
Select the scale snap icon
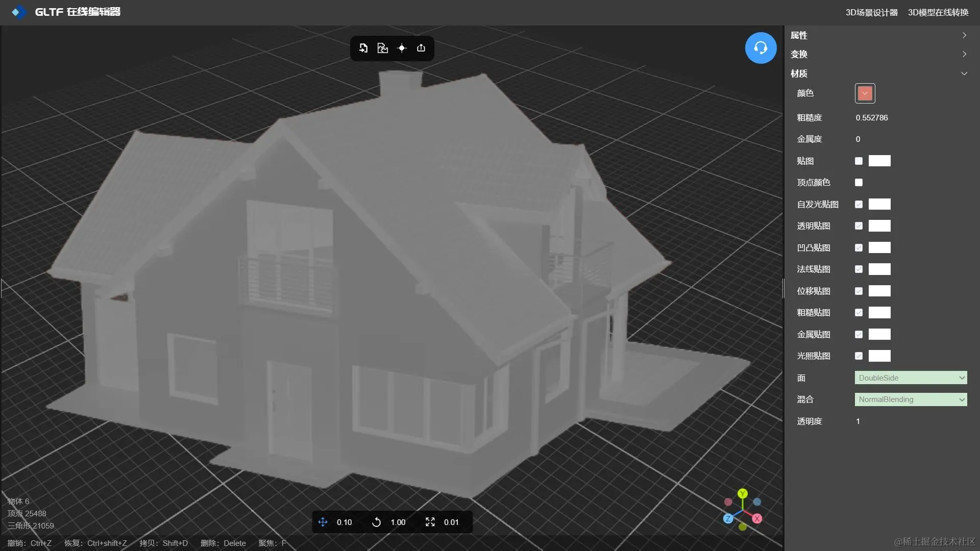coord(430,522)
